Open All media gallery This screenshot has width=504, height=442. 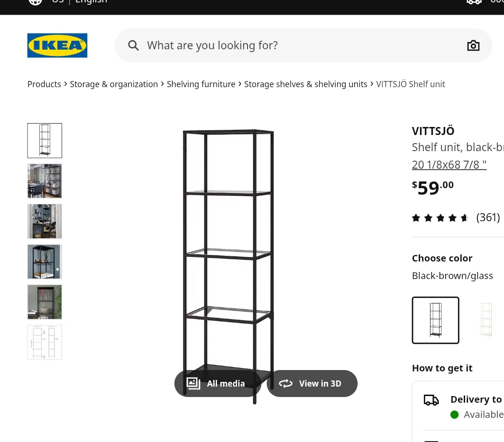[x=218, y=383]
